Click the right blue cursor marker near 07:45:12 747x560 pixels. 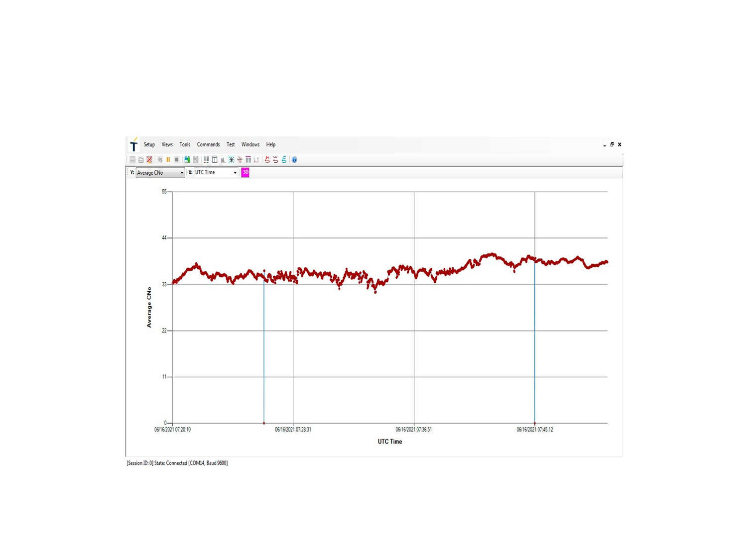point(535,423)
